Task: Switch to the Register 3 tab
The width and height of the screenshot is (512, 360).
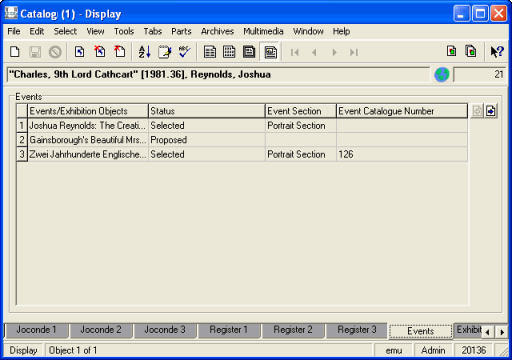Action: coord(357,330)
